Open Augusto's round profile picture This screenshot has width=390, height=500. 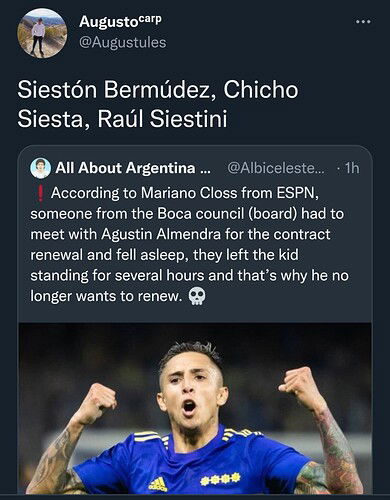(42, 33)
